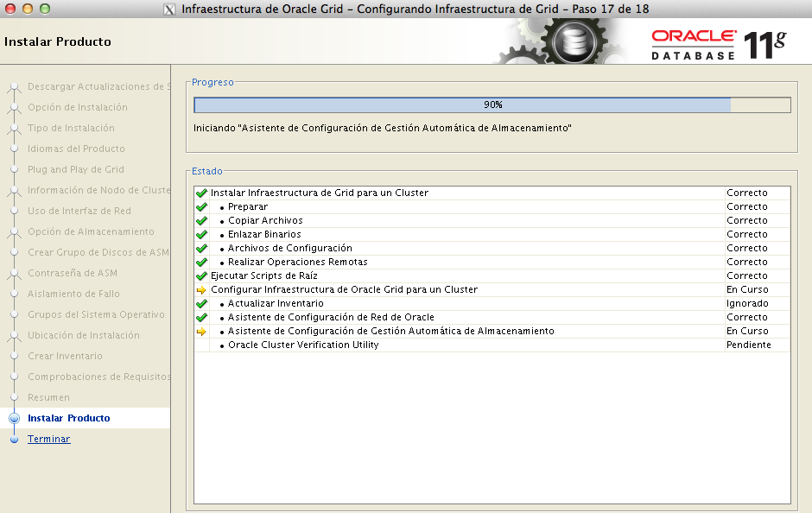812x513 pixels.
Task: Click the 90% progress bar
Action: pos(492,104)
